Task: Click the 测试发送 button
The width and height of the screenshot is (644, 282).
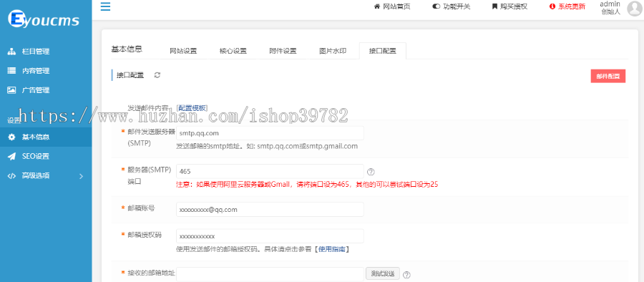Action: pyautogui.click(x=383, y=274)
